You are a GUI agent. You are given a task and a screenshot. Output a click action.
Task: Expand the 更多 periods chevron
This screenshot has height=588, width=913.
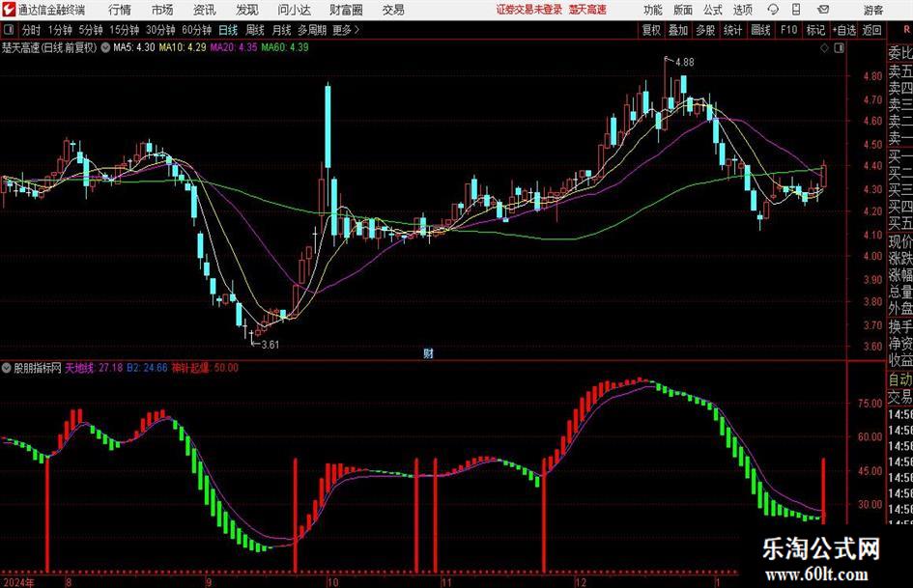[x=357, y=30]
